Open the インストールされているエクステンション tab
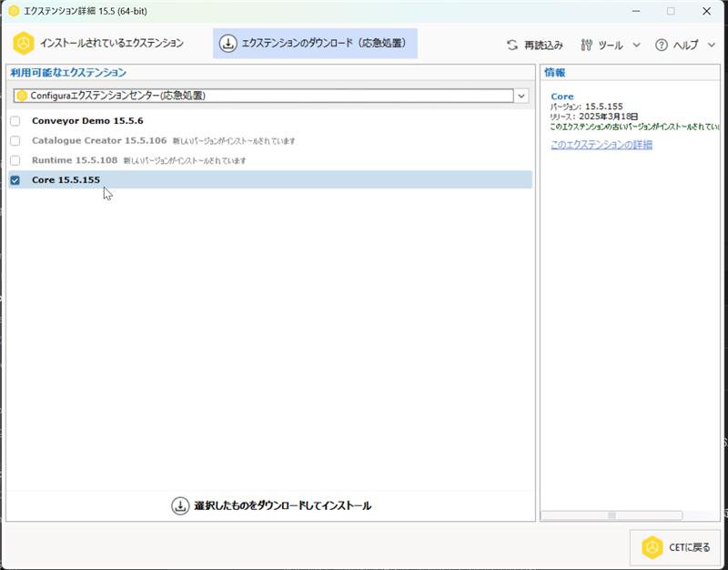Screen dimensions: 728x570 (98, 43)
